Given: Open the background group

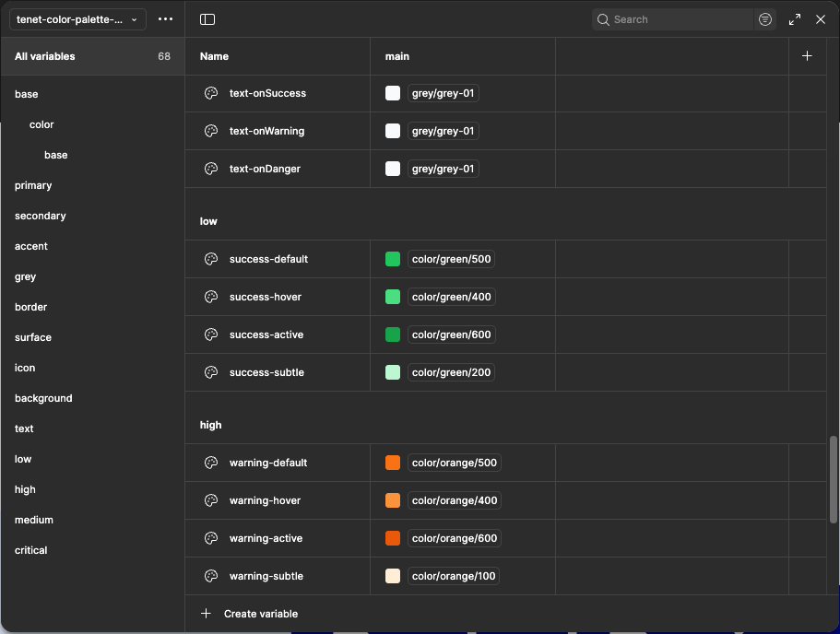Looking at the screenshot, I should pos(43,398).
